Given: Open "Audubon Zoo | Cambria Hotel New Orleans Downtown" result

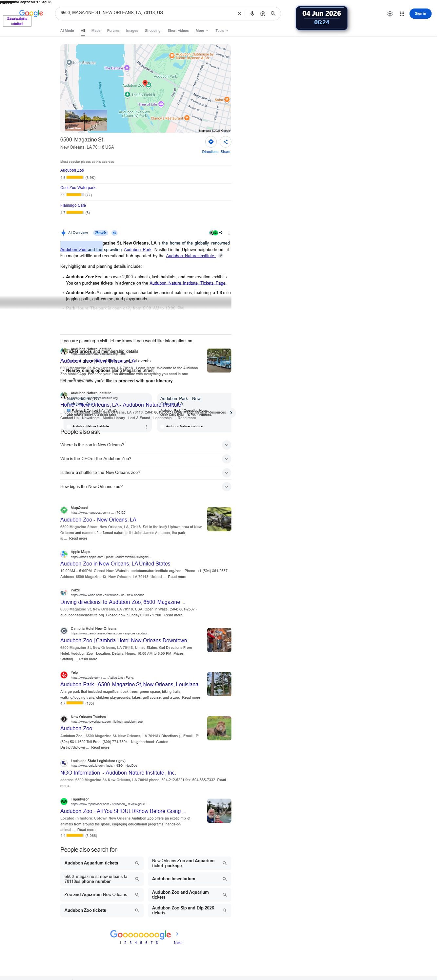Looking at the screenshot, I should [125, 648].
